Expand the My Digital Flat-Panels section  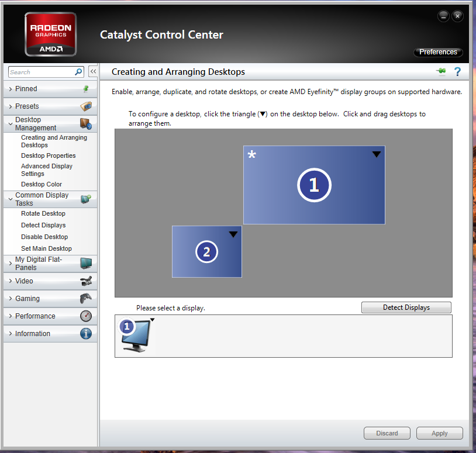pos(11,264)
